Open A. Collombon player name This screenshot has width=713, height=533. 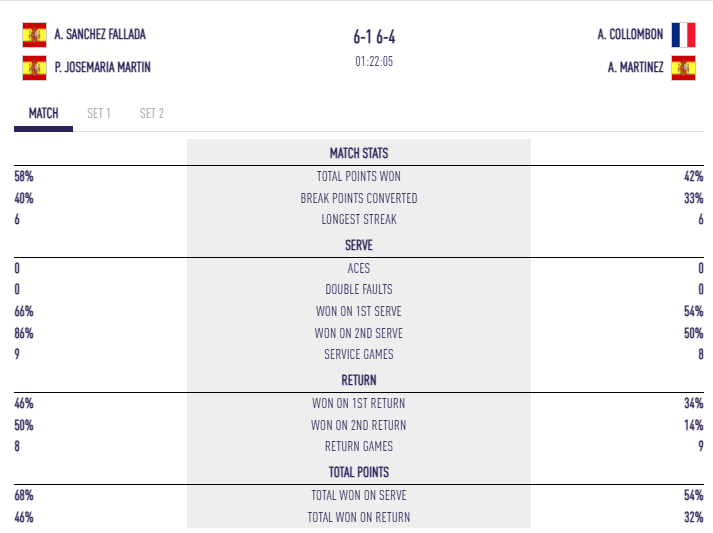(629, 35)
